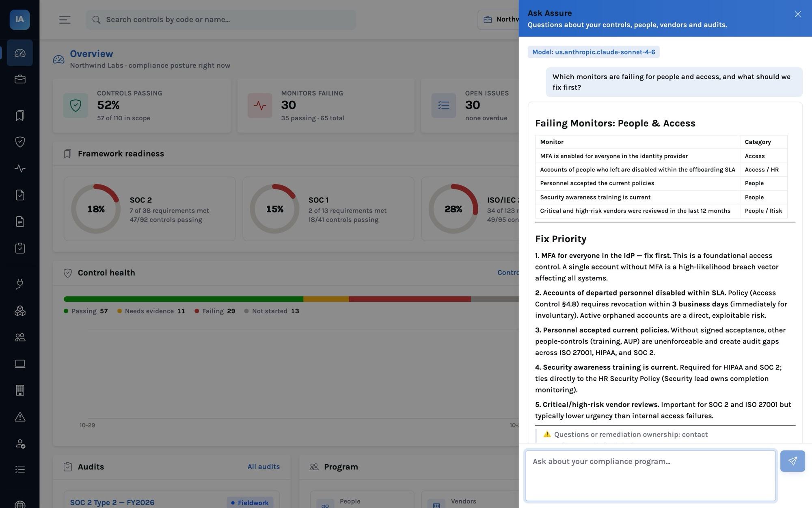This screenshot has width=812, height=508.
Task: Open the Open Issues 30 card
Action: (x=470, y=106)
